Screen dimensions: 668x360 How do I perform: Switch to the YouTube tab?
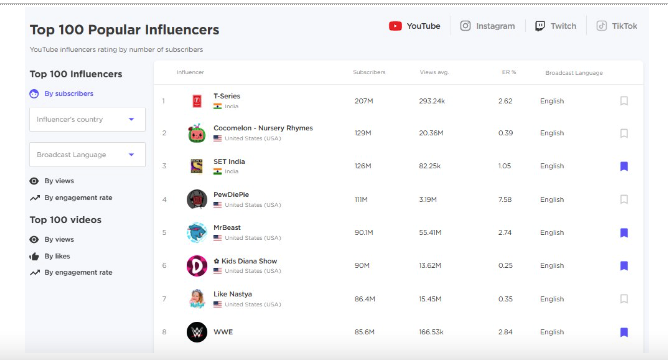pos(414,26)
